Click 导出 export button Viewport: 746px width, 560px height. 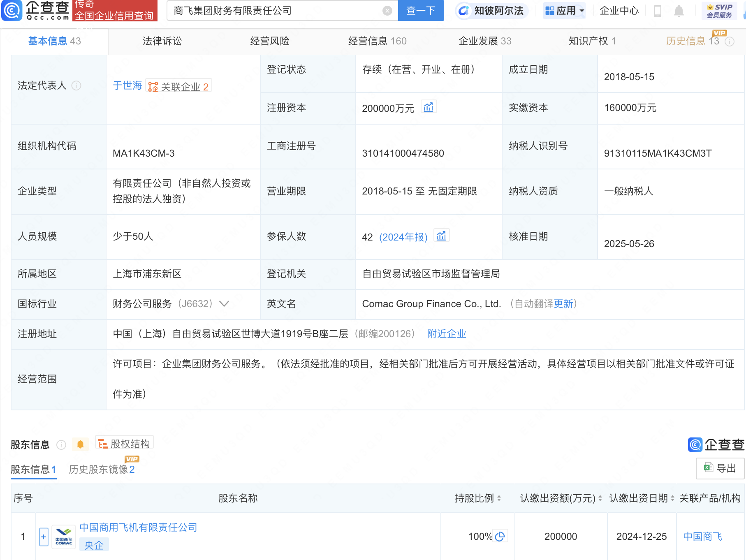click(720, 468)
